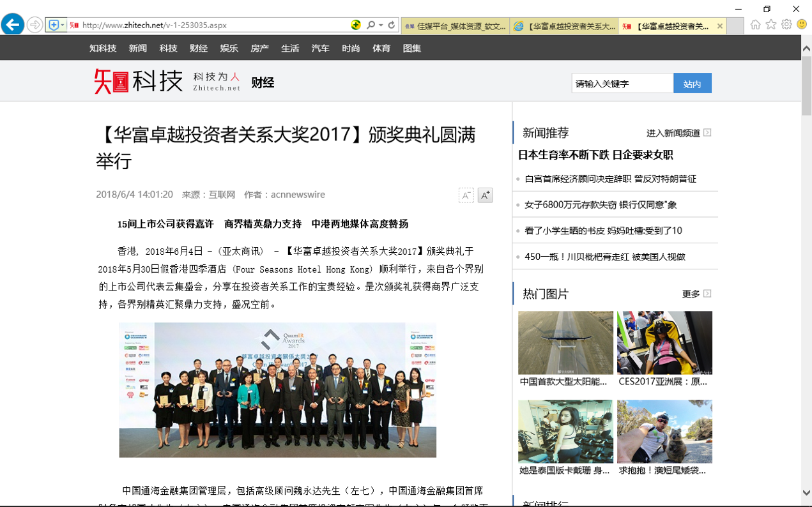Open news link 450一瓶！川贝枇杷膏走红
Image resolution: width=812 pixels, height=507 pixels.
click(605, 257)
